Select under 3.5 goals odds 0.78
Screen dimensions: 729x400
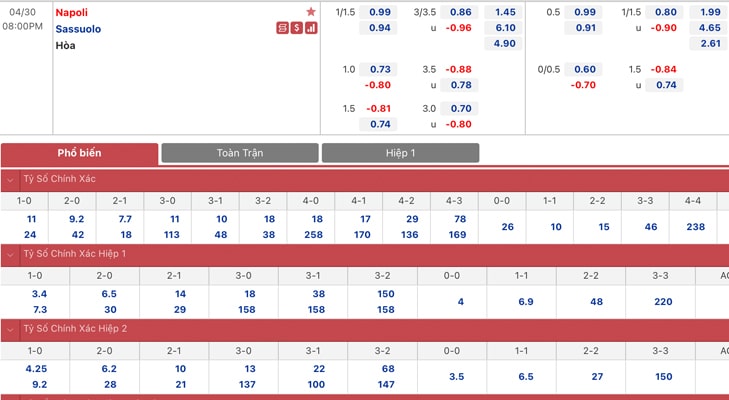click(459, 85)
